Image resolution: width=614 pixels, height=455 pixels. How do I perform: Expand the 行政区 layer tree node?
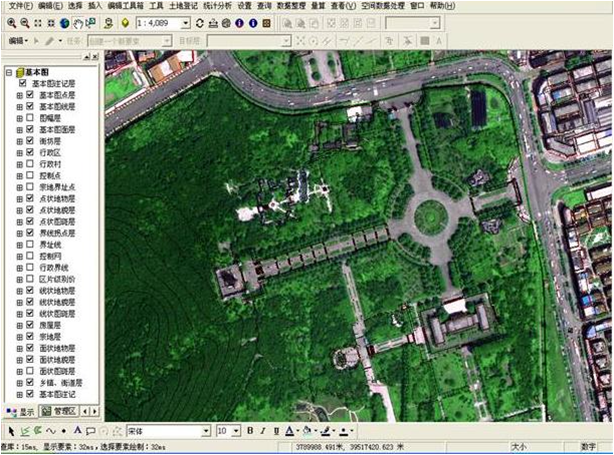click(19, 152)
